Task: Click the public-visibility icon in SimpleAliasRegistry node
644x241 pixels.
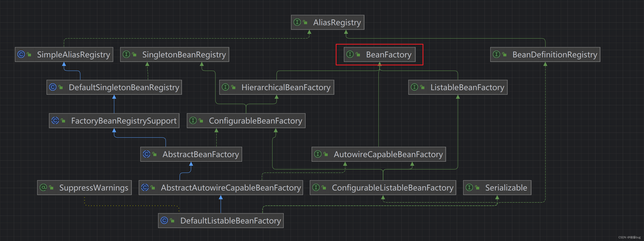Action: [29, 55]
